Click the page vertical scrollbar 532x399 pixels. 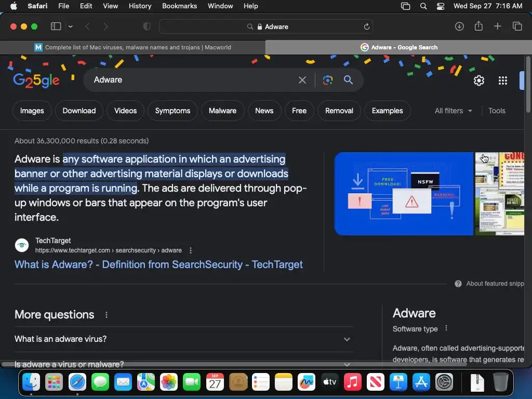528,85
